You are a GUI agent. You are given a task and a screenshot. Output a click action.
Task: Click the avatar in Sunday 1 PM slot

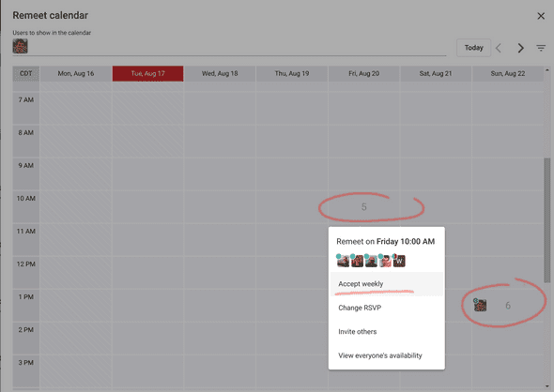480,305
